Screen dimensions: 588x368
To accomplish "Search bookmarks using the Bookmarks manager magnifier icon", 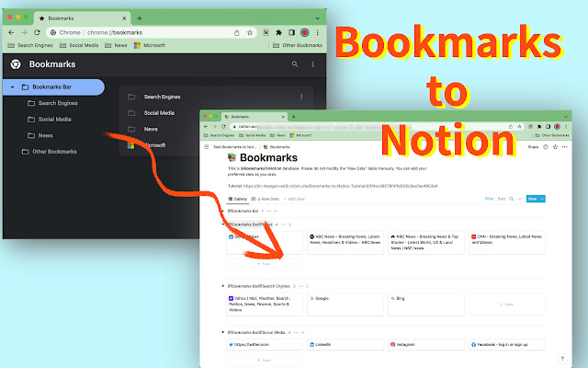I will click(295, 64).
